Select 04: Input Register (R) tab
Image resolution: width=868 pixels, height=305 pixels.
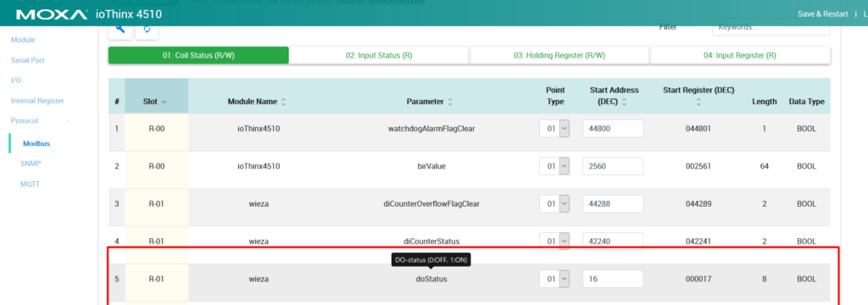[740, 55]
